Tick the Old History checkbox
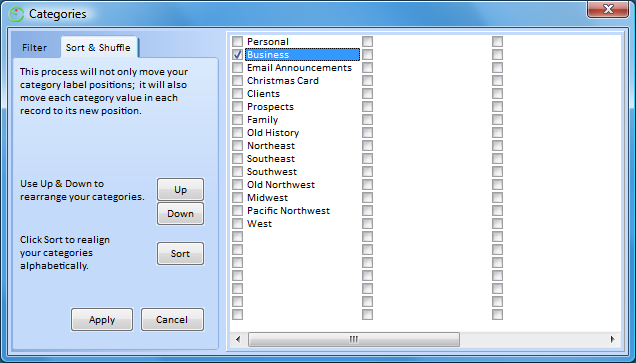Viewport: 636px width, 363px height. pos(237,133)
